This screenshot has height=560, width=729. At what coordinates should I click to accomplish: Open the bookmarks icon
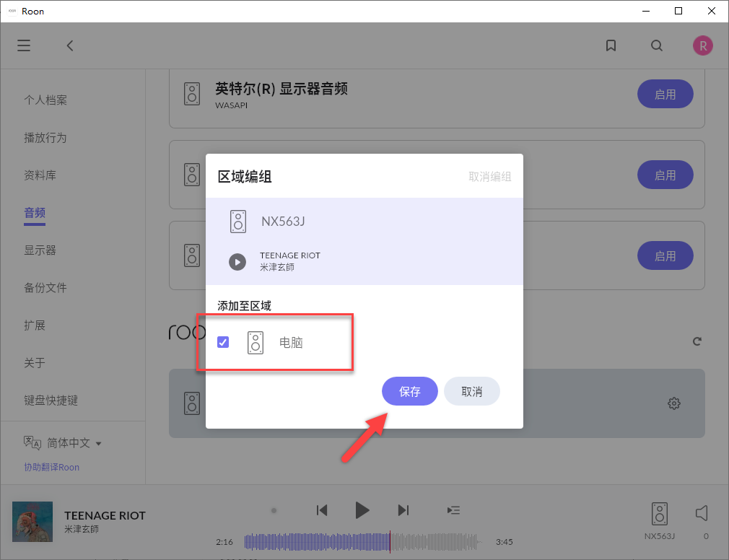pos(611,45)
